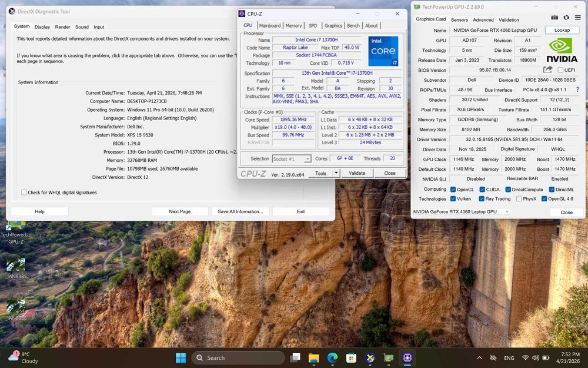Open the Sensors tab in GPU-Z
The image size is (588, 368).
pyautogui.click(x=459, y=20)
